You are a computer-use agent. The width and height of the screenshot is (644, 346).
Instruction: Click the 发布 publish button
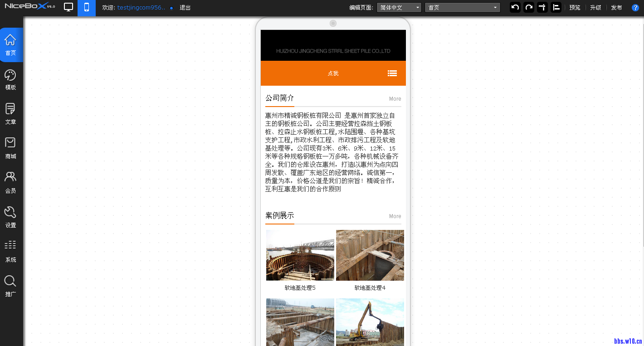coord(616,8)
